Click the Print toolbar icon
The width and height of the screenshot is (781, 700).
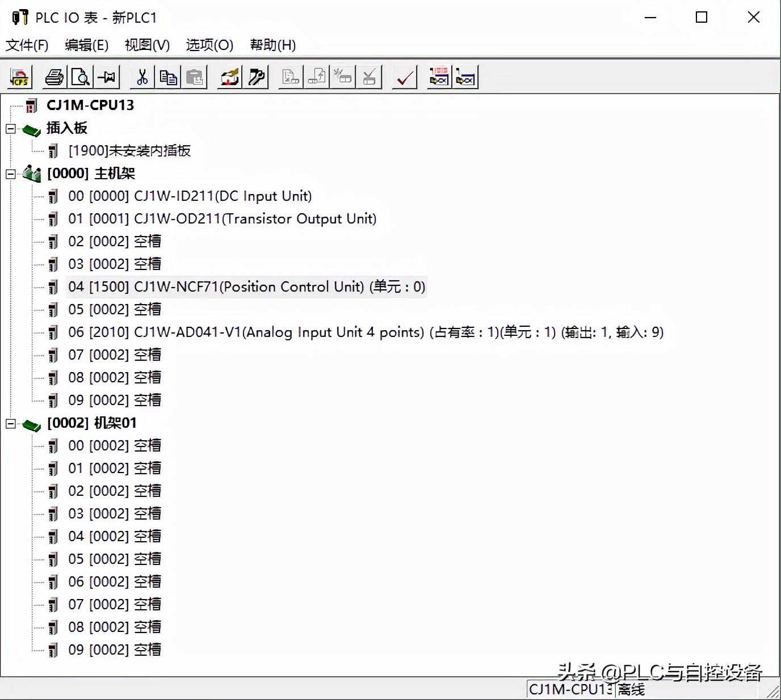54,77
